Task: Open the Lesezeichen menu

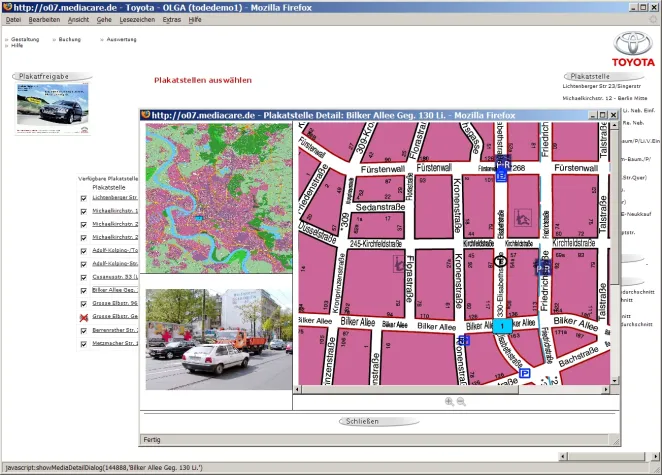Action: point(137,20)
